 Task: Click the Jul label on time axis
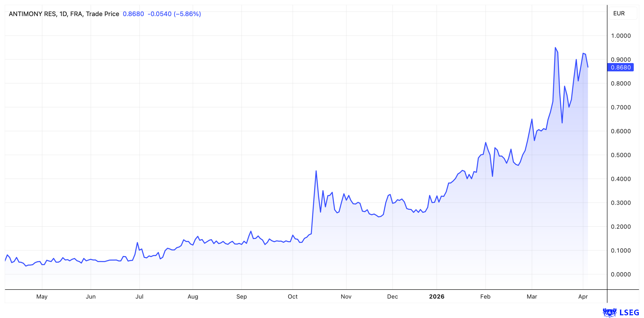[x=139, y=296]
